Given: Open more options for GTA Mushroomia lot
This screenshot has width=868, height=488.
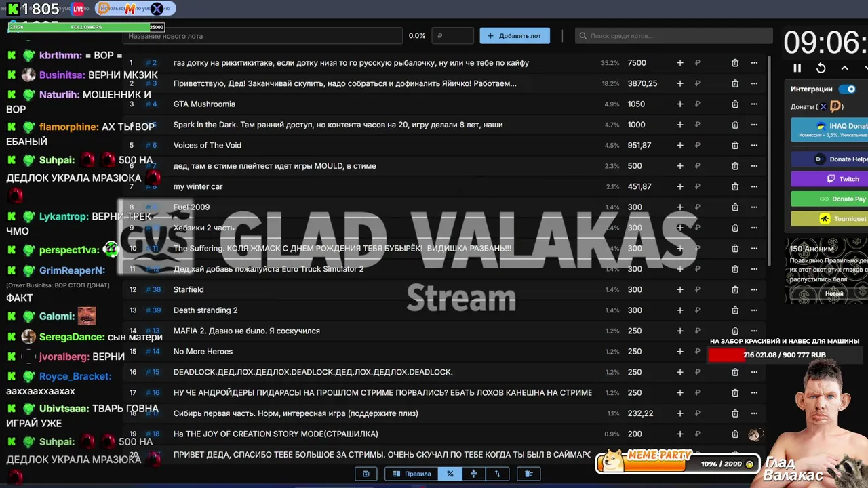Looking at the screenshot, I should pos(754,104).
